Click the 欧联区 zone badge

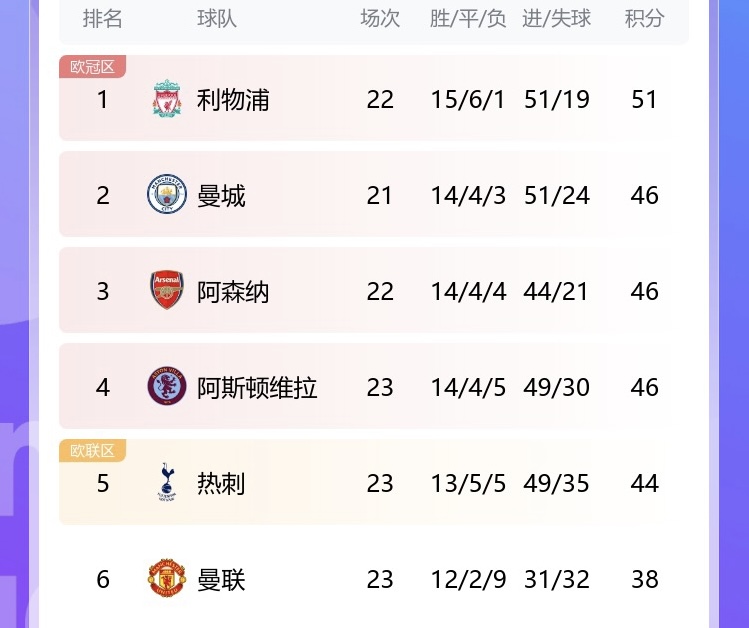pos(92,451)
